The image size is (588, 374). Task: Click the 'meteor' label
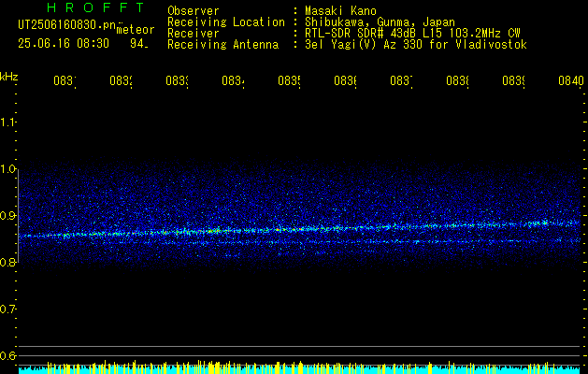pyautogui.click(x=136, y=30)
